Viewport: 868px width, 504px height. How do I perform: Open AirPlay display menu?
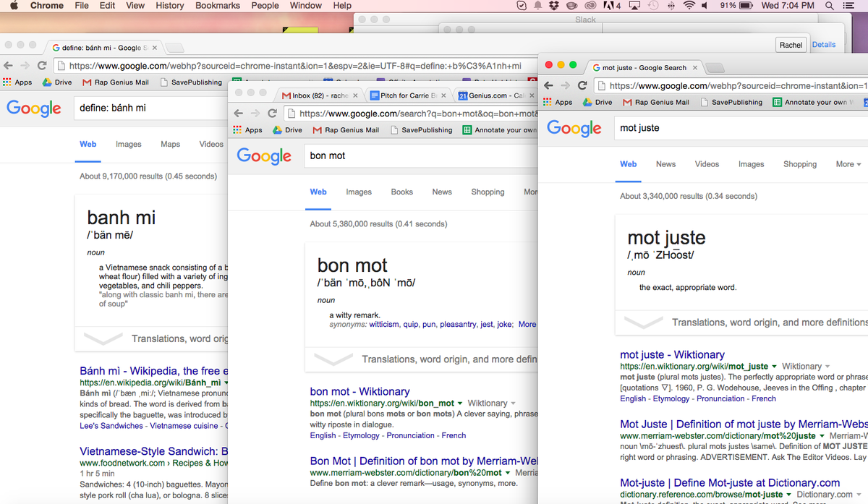635,6
